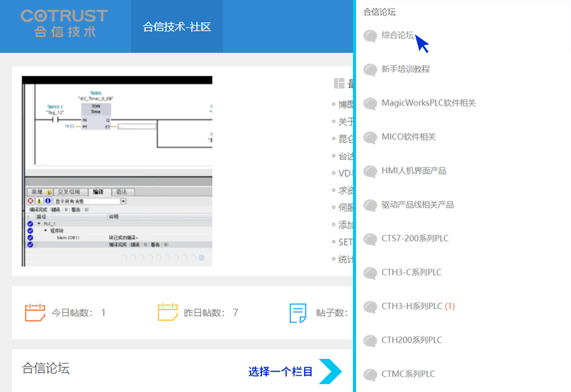Click the 新手培训教程 forum icon
571x392 pixels.
point(370,70)
